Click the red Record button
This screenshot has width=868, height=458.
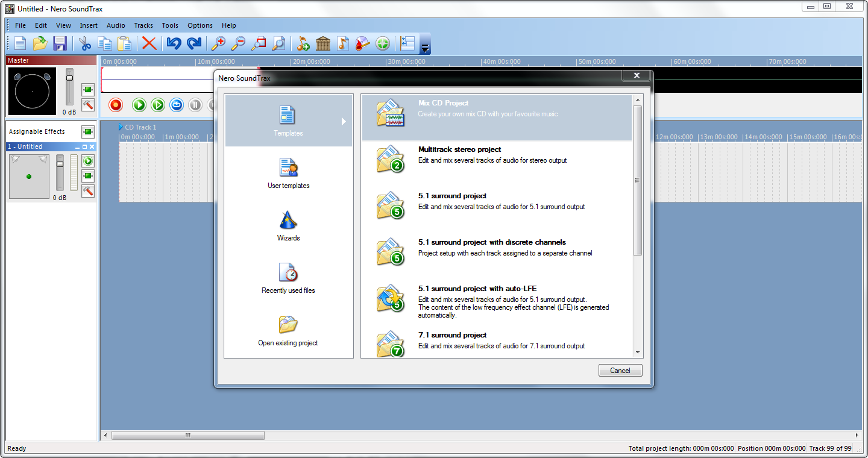pyautogui.click(x=116, y=105)
